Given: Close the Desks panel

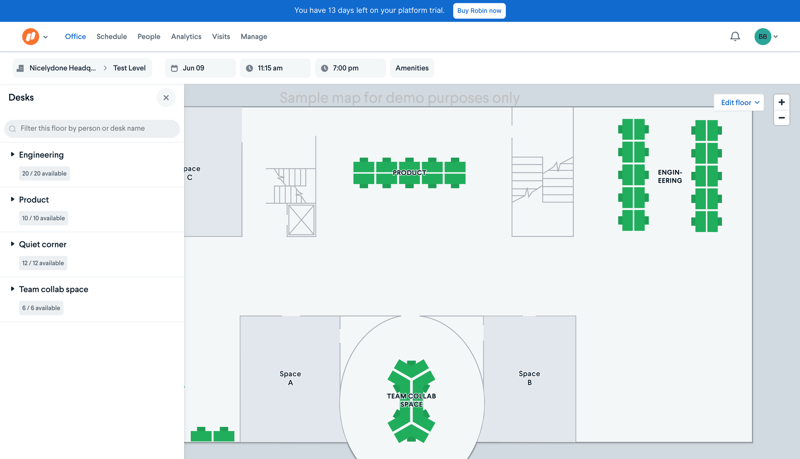Looking at the screenshot, I should pos(166,97).
